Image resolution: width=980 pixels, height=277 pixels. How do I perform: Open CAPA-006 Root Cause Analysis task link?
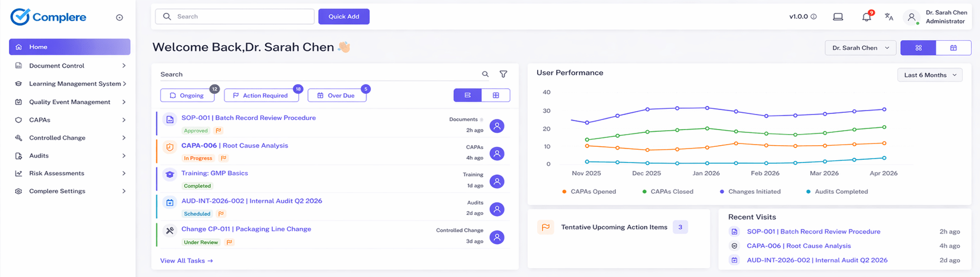point(235,146)
